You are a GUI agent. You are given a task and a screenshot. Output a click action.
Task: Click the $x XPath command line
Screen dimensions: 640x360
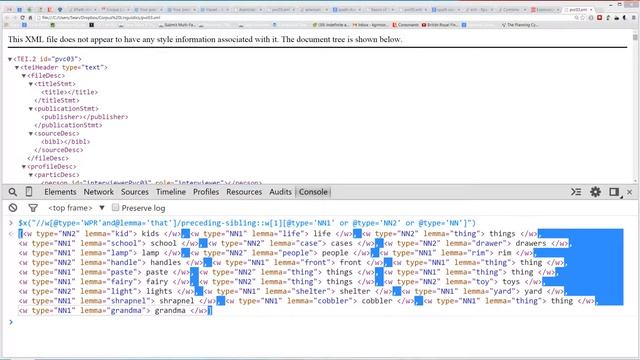tap(247, 223)
